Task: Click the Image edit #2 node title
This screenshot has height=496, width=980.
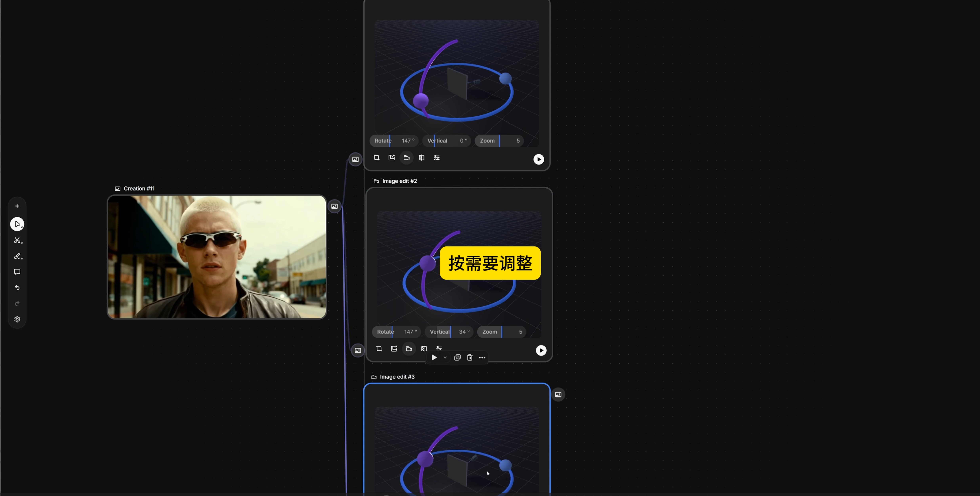Action: click(399, 181)
